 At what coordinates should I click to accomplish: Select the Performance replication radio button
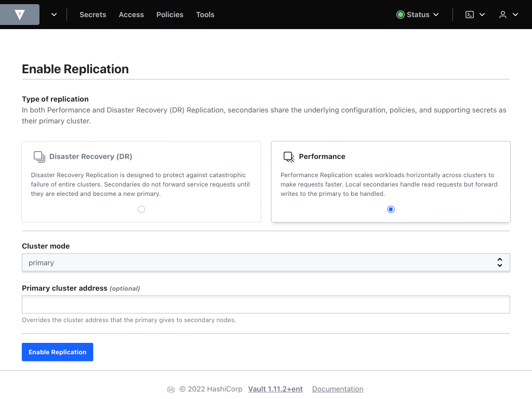pos(391,209)
